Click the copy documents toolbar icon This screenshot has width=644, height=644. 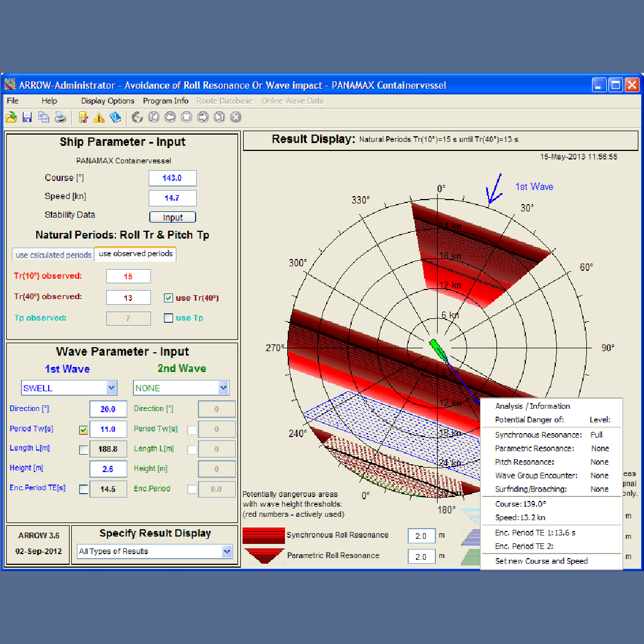[x=44, y=117]
